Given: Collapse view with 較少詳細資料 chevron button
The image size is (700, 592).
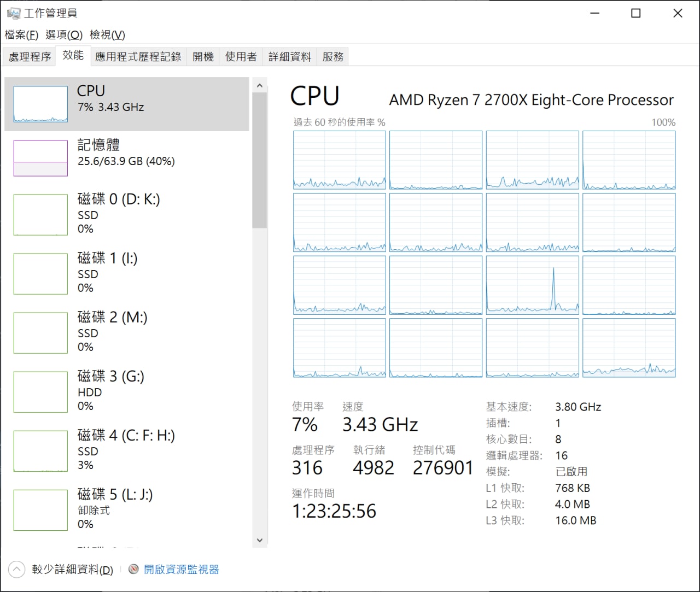Looking at the screenshot, I should [17, 570].
